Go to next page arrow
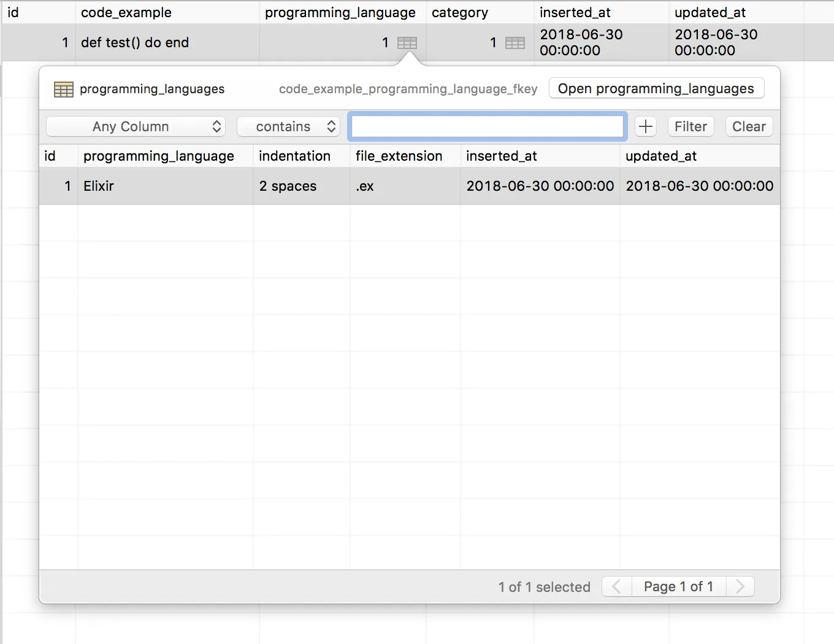This screenshot has height=644, width=834. [740, 586]
